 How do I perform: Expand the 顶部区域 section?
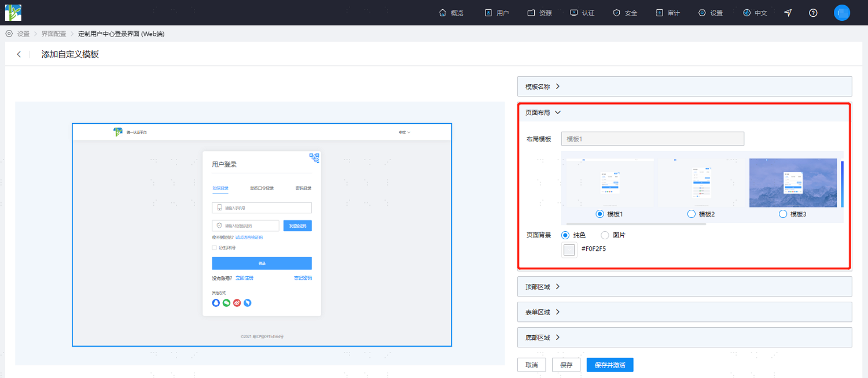685,287
